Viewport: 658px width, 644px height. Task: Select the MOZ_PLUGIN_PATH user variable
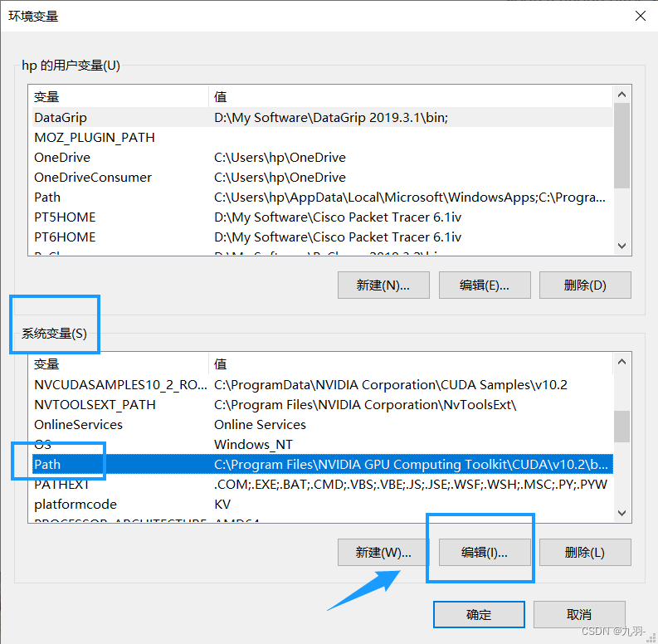[x=322, y=137]
